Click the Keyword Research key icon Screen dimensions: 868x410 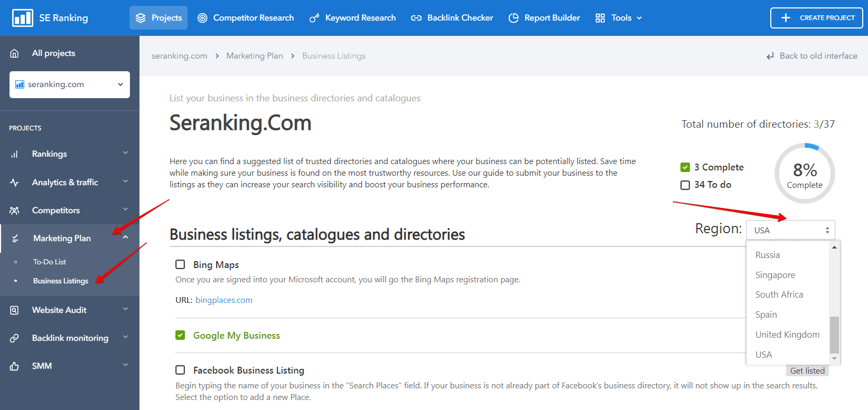click(x=314, y=18)
